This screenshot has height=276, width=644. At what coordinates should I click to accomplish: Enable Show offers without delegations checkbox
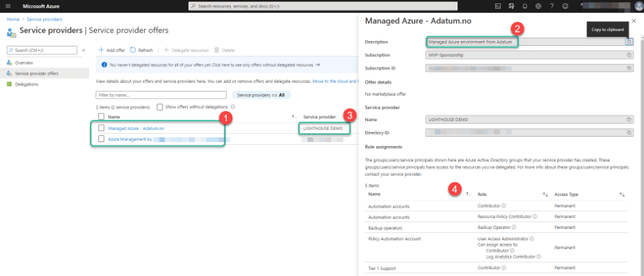pos(160,107)
